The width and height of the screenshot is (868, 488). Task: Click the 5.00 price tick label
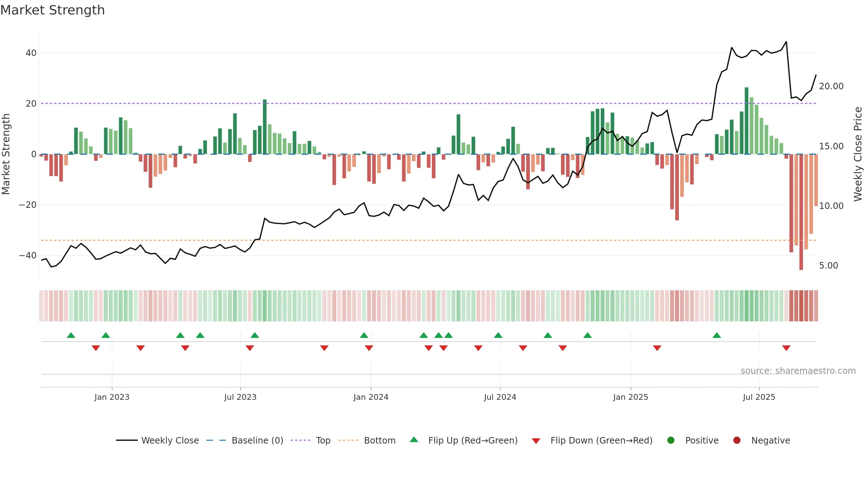click(829, 266)
